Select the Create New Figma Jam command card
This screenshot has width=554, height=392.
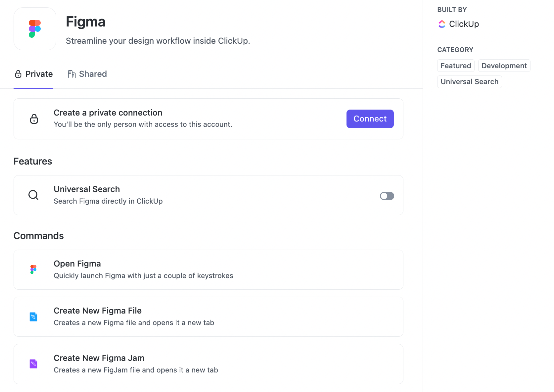tap(208, 364)
